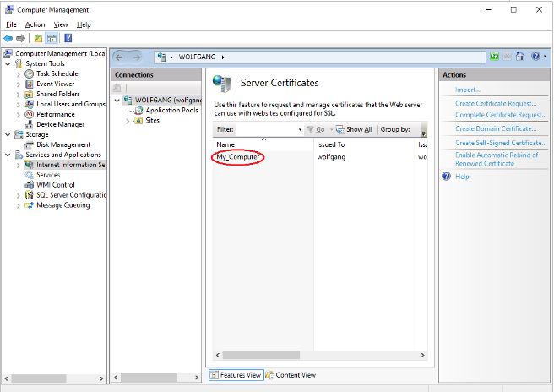The height and width of the screenshot is (392, 554).
Task: Collapse Services and Applications node
Action: point(8,155)
